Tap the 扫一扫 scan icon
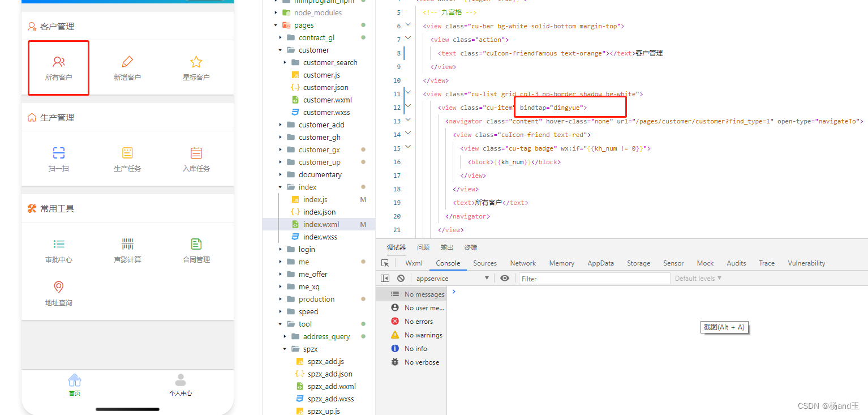868x415 pixels. click(x=59, y=153)
